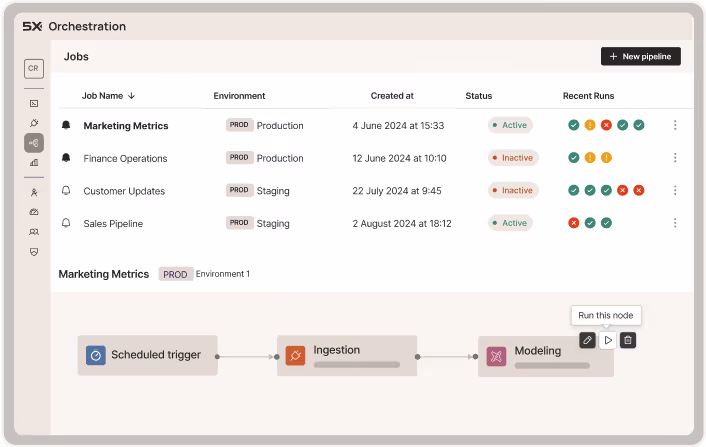This screenshot has height=447, width=706.
Task: Delete the Modeling node with trash icon
Action: click(x=628, y=340)
